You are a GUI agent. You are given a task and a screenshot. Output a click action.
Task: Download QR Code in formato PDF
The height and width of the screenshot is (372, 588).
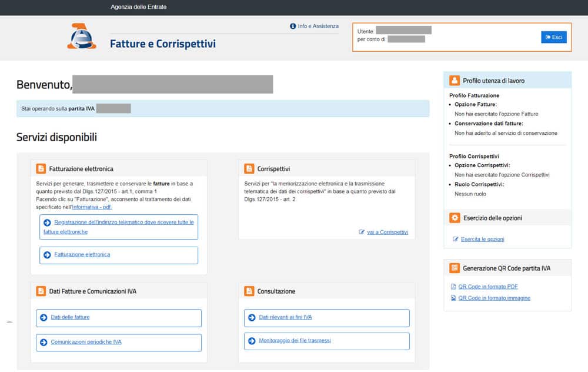tap(487, 287)
